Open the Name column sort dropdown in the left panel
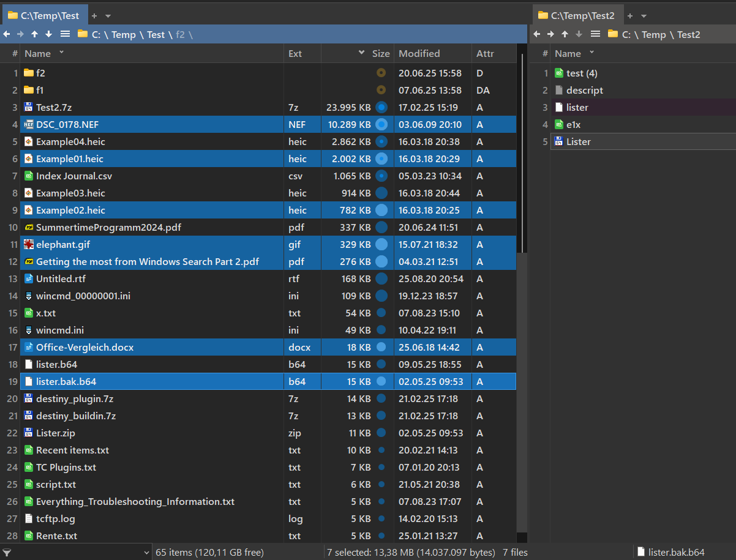 click(x=60, y=53)
